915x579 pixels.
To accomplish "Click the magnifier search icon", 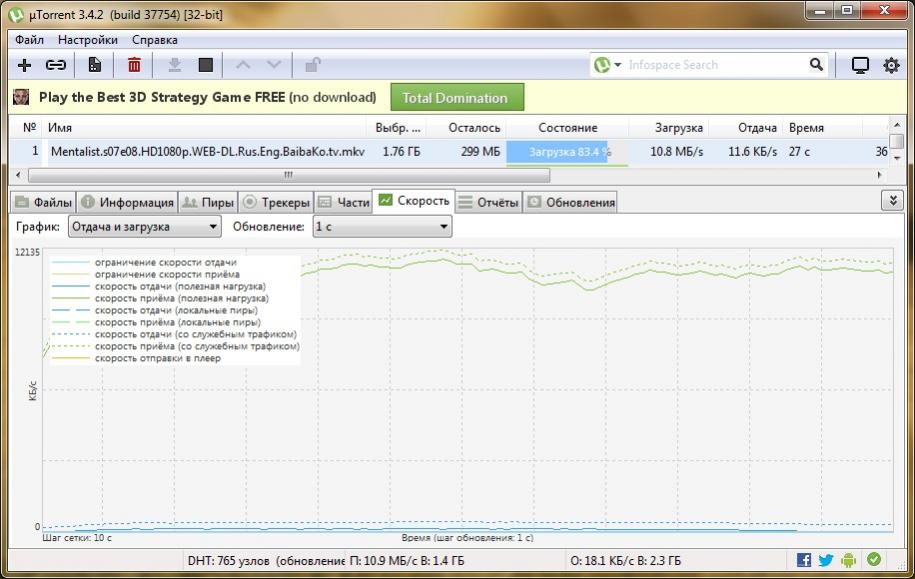I will [x=816, y=65].
